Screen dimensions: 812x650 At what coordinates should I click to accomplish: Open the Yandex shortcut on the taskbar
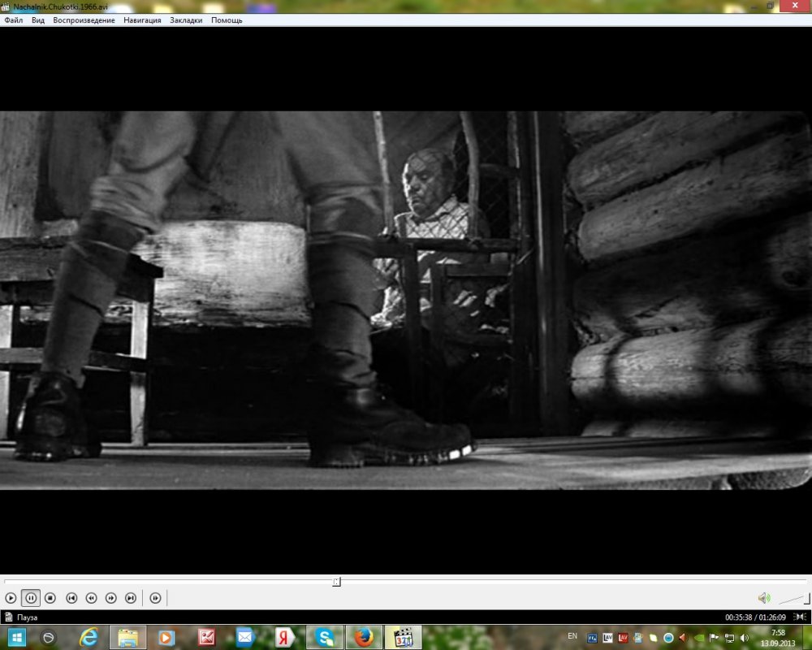point(284,638)
